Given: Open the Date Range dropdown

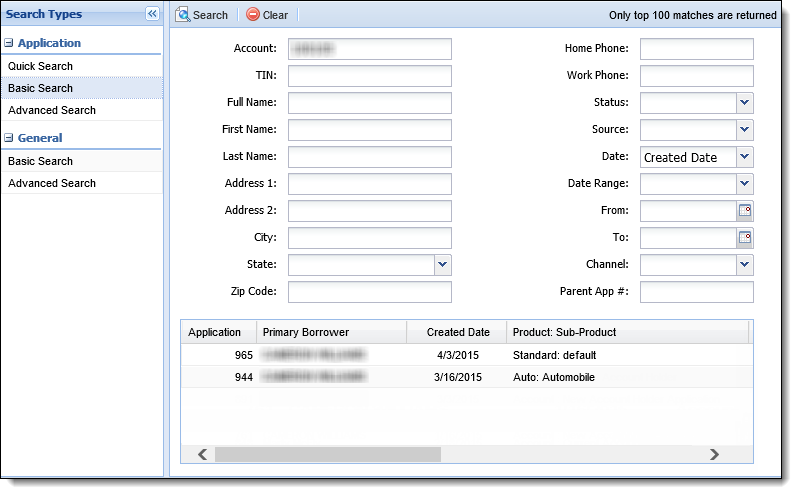Looking at the screenshot, I should tap(744, 184).
